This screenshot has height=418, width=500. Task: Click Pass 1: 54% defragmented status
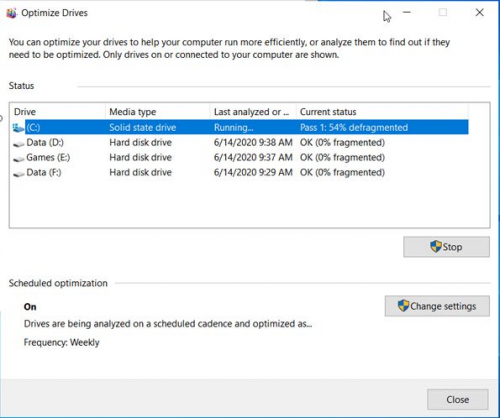click(x=354, y=127)
